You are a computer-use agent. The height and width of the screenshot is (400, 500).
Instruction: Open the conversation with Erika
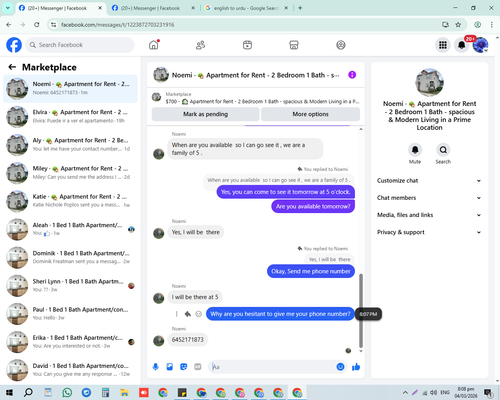pyautogui.click(x=70, y=342)
